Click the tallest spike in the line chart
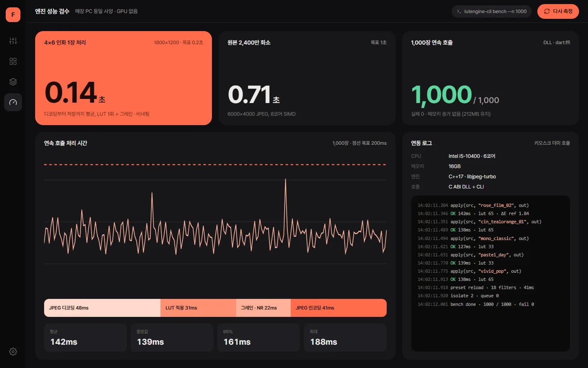This screenshot has height=368, width=588. tap(285, 180)
